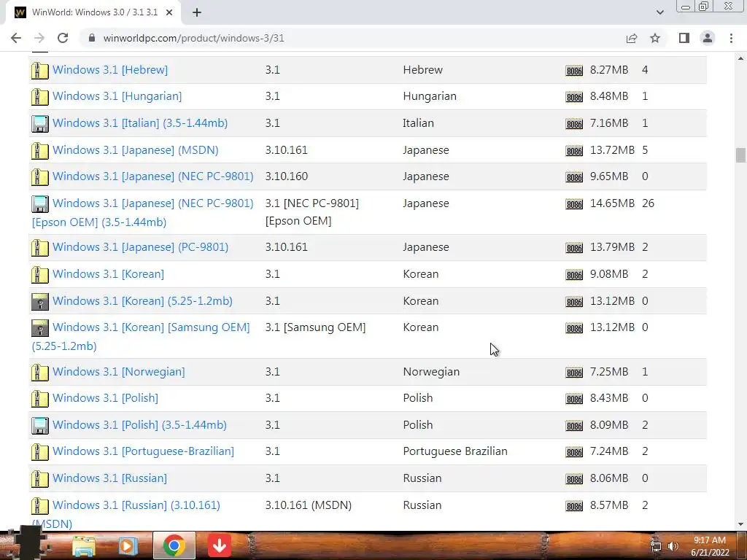The width and height of the screenshot is (747, 560).
Task: Open Windows 3.1 [Korean] [Samsung OEM] link
Action: pyautogui.click(x=151, y=327)
